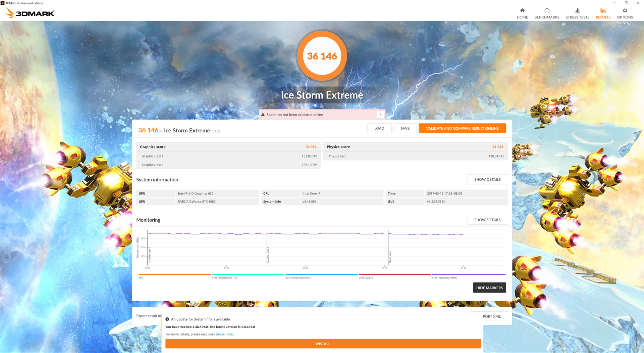Viewport: 644px width, 353px height.
Task: Toggle the FPS legend series
Action: (175, 276)
